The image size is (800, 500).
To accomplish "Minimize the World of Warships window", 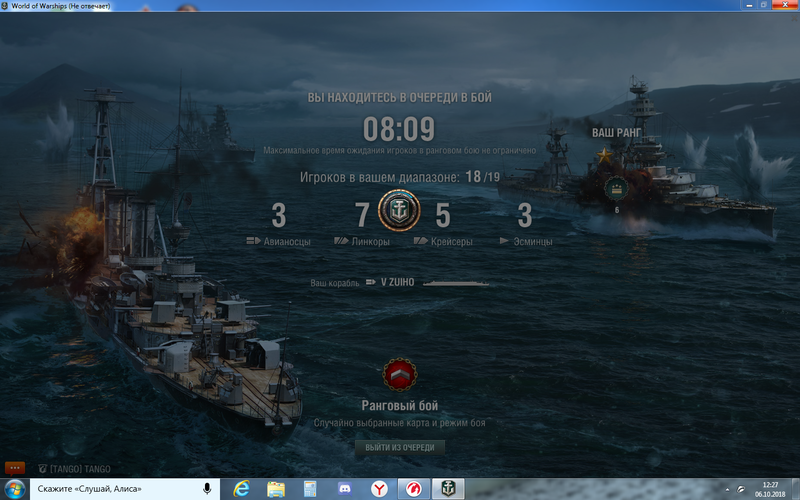I will point(749,5).
